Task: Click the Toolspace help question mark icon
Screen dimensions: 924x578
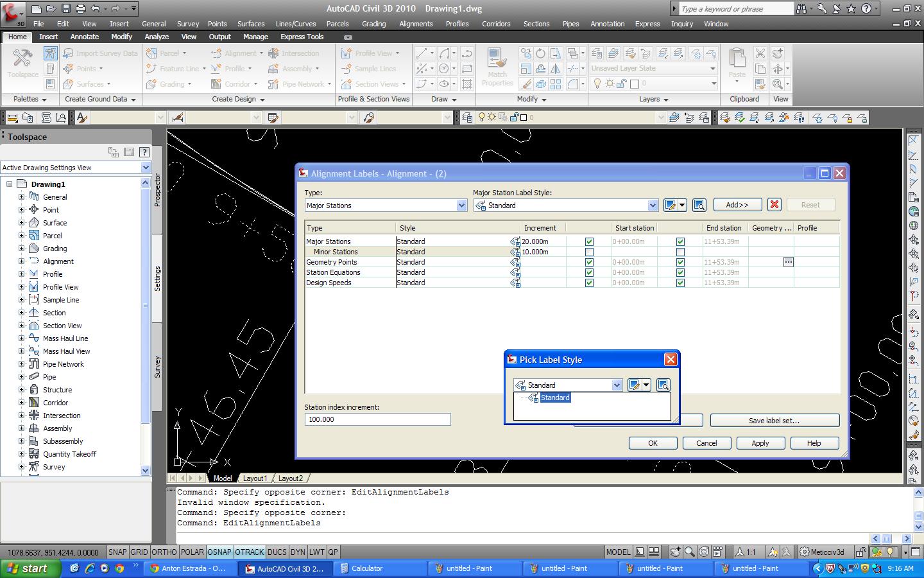Action: tap(144, 152)
